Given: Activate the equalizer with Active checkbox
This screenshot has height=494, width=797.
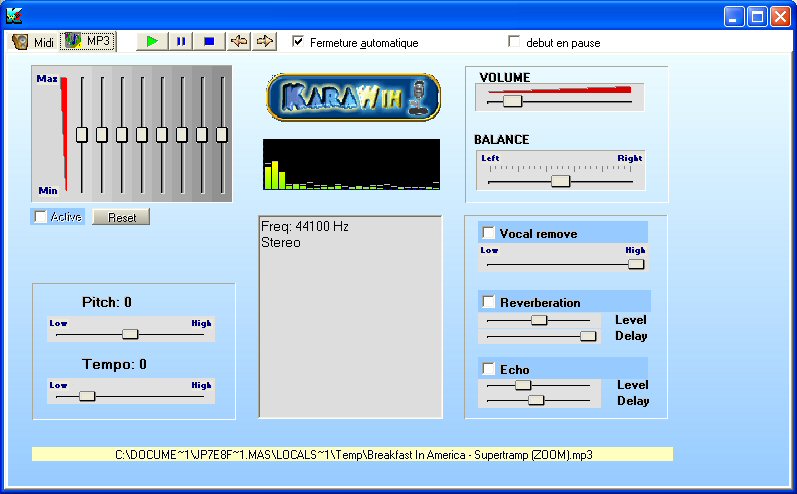Looking at the screenshot, I should [40, 217].
